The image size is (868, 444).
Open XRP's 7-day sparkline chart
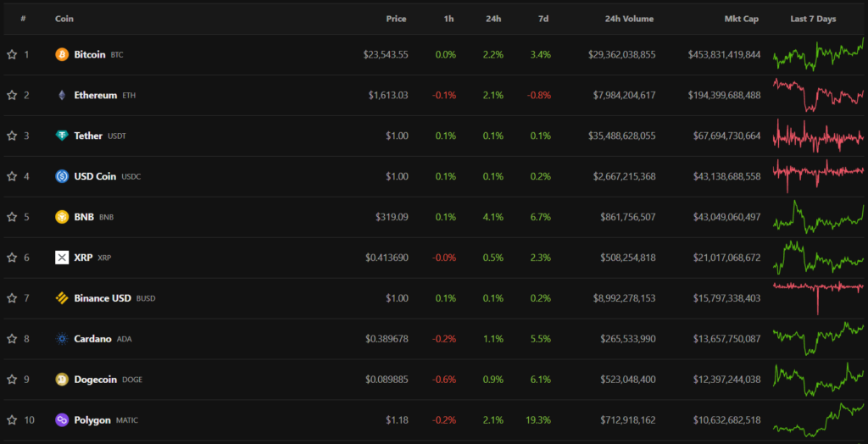(x=819, y=258)
